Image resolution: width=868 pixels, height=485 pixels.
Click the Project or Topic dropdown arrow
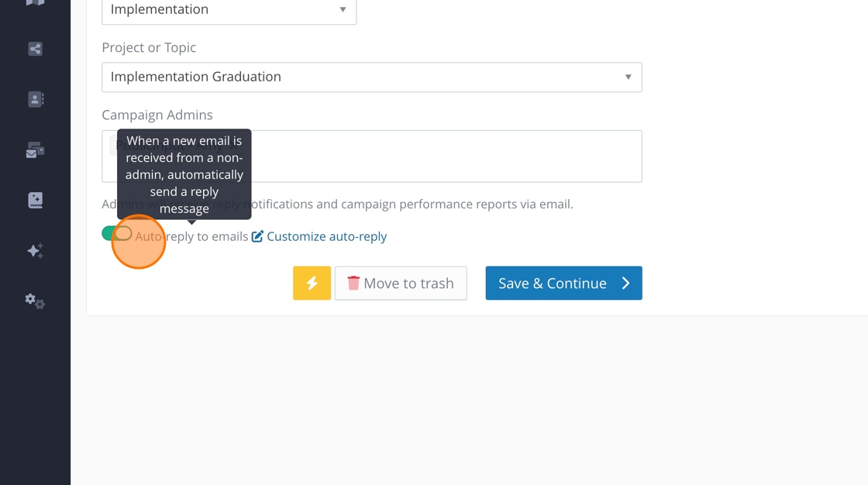[628, 77]
